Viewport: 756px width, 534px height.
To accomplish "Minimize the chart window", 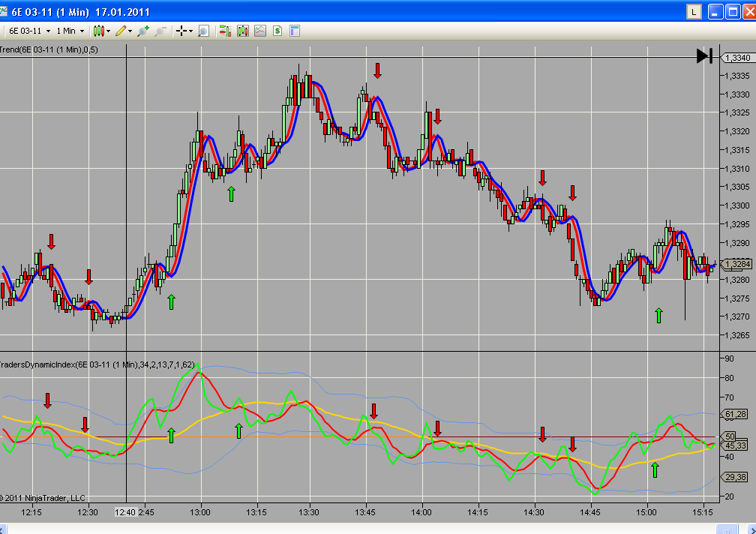I will [715, 12].
